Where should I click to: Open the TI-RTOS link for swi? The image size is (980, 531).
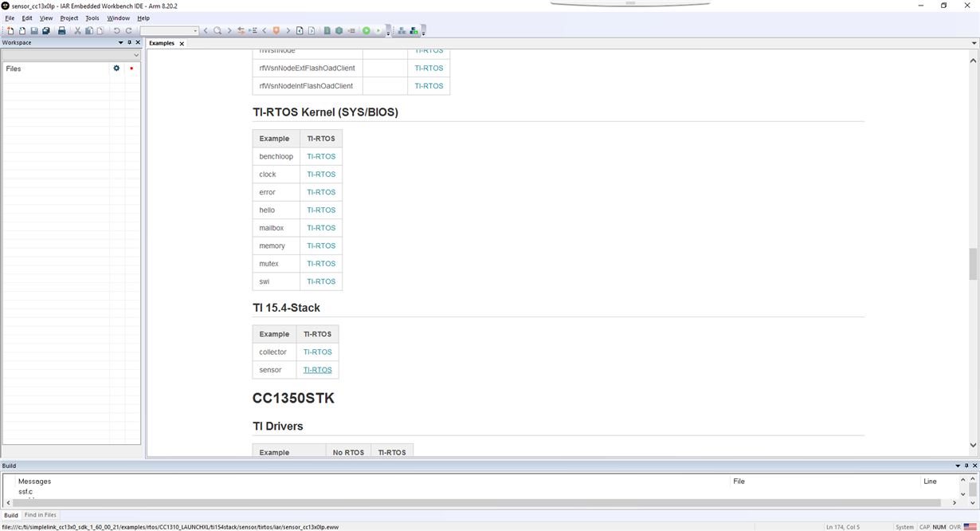click(x=321, y=281)
